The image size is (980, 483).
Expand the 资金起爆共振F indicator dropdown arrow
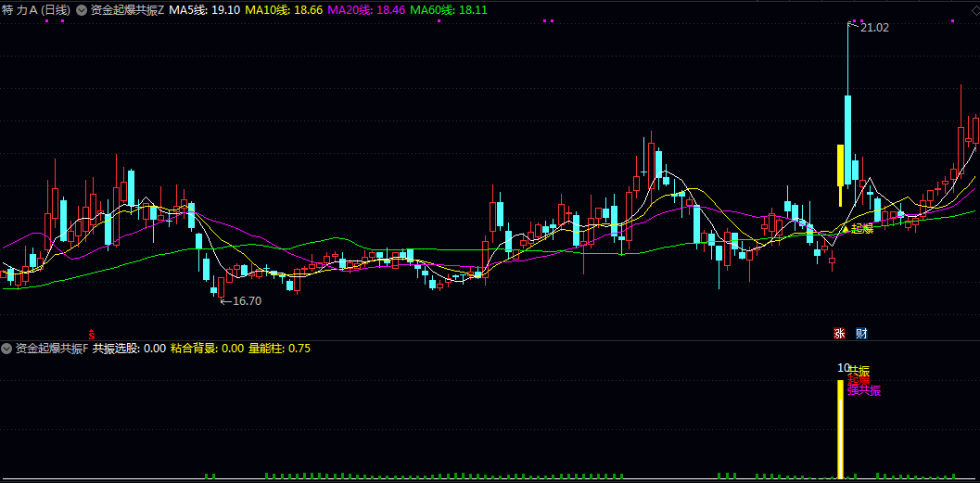[7, 349]
